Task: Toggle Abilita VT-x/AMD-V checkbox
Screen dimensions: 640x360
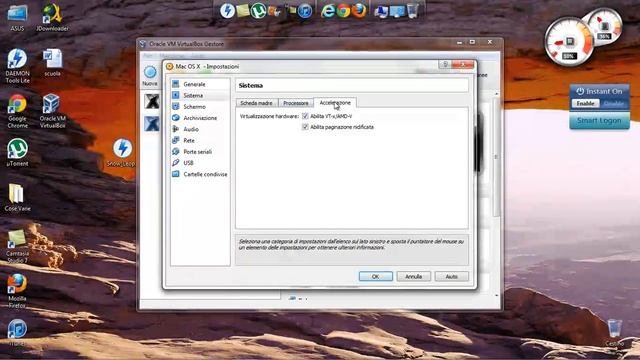Action: (x=305, y=116)
